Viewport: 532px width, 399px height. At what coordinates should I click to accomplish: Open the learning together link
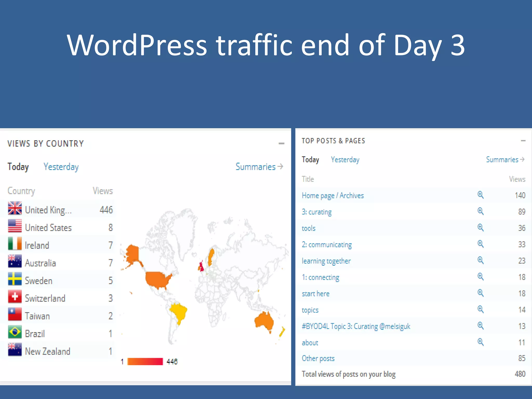pyautogui.click(x=326, y=261)
